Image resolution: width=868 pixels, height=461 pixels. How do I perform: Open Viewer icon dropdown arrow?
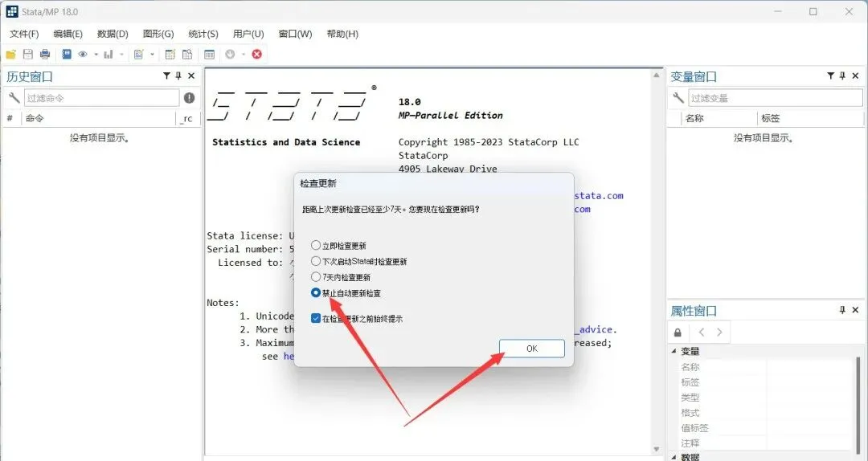(96, 55)
